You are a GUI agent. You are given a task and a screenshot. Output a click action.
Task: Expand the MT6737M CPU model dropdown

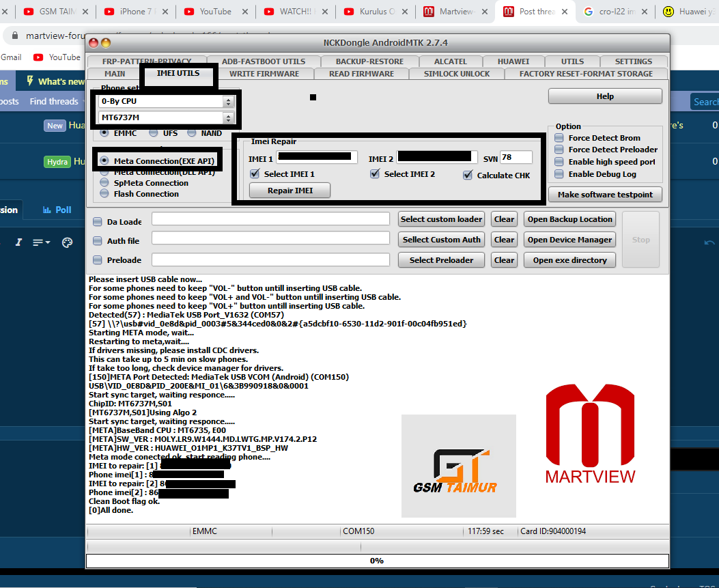point(228,118)
